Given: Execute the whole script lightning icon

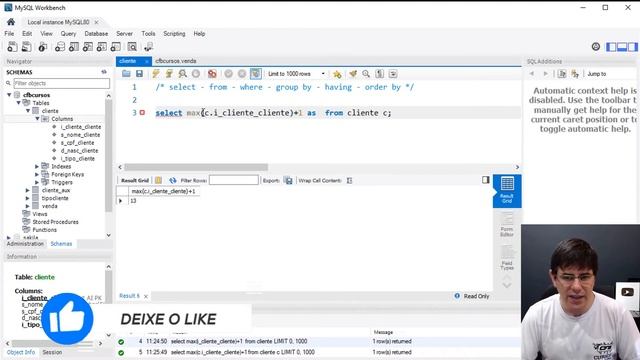Looking at the screenshot, I should pyautogui.click(x=156, y=74).
